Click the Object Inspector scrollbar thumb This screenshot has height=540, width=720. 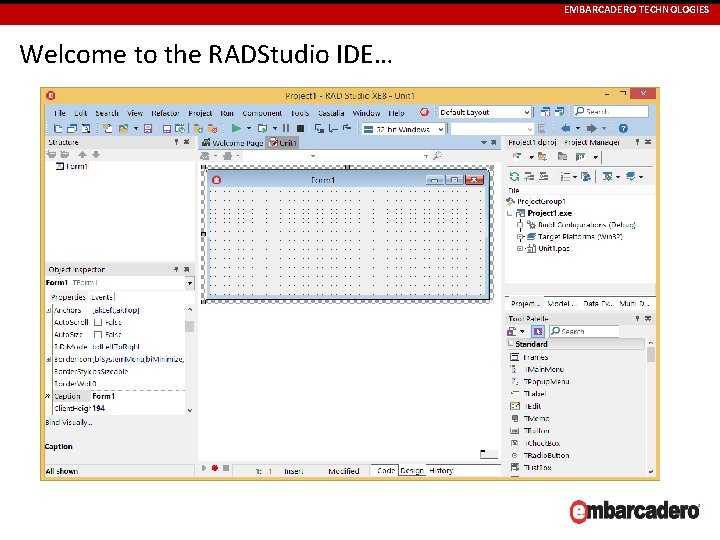point(189,326)
